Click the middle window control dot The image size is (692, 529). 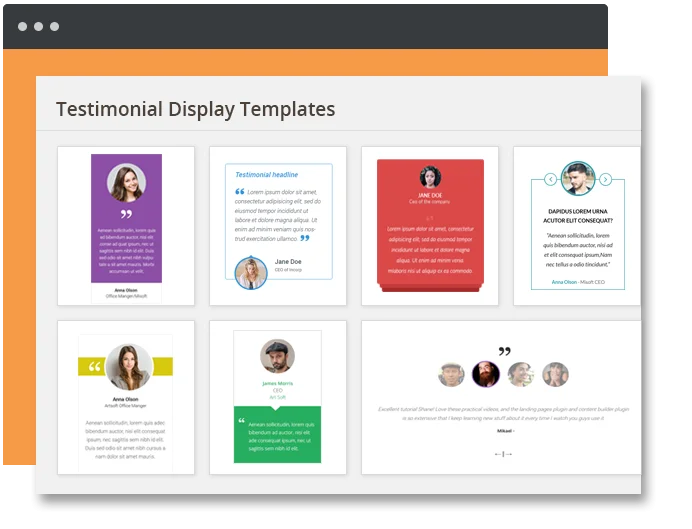point(38,26)
